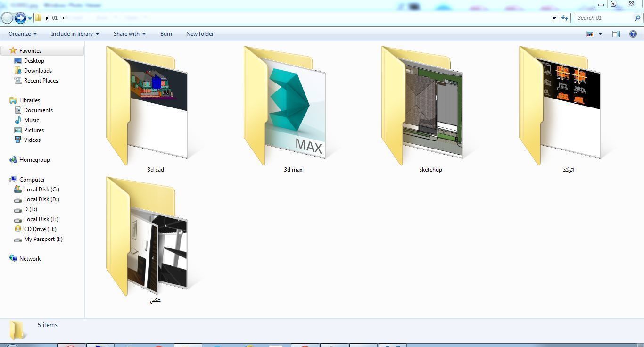Open the address bar history dropdown

(x=554, y=18)
